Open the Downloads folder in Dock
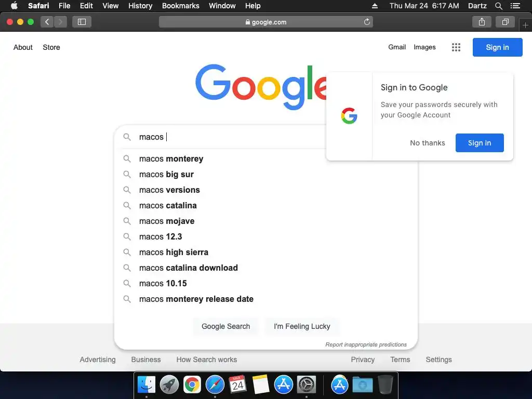The height and width of the screenshot is (399, 532). click(x=362, y=385)
